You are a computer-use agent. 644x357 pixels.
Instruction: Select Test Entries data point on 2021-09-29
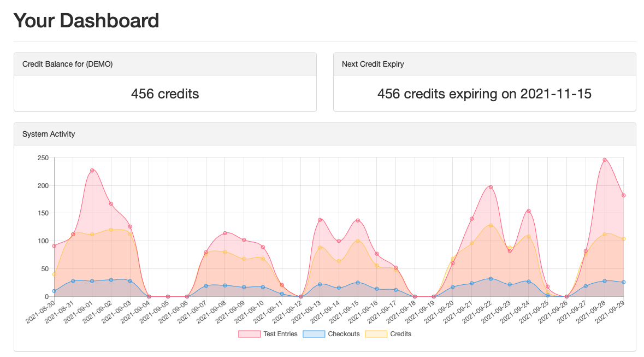coord(623,195)
